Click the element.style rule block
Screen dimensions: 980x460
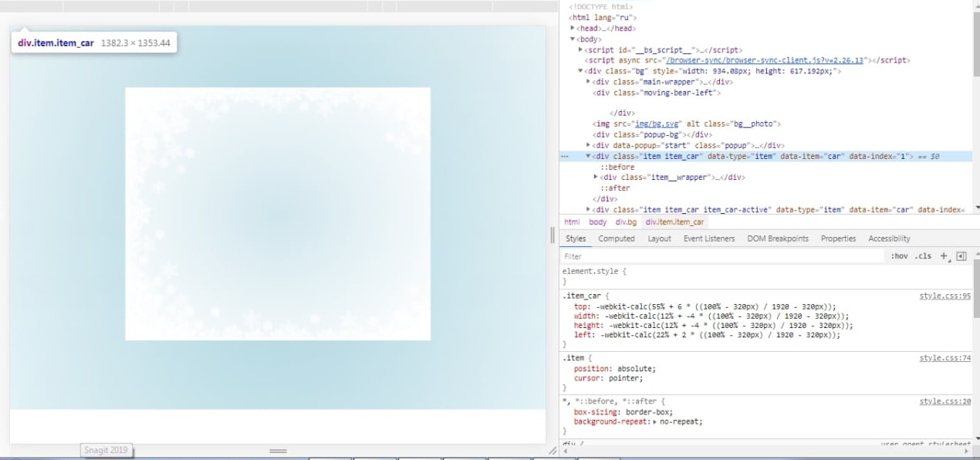765,276
